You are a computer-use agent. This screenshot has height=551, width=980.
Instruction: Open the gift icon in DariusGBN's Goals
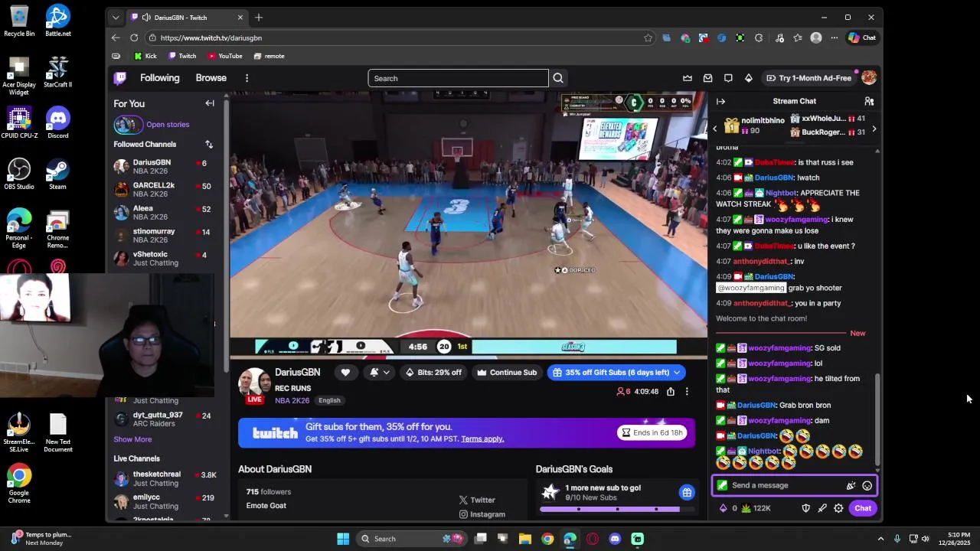click(x=687, y=492)
